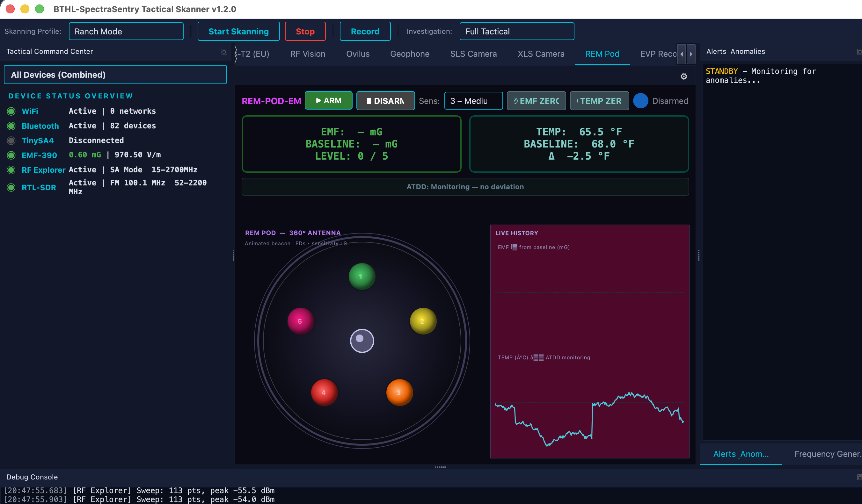This screenshot has height=504, width=862.
Task: Expand the All Devices (Combined) selector
Action: 115,75
